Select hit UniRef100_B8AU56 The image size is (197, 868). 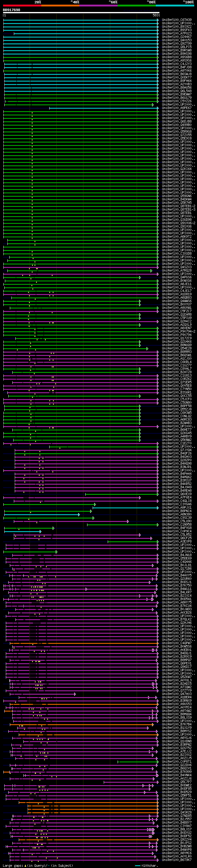[x=177, y=88]
